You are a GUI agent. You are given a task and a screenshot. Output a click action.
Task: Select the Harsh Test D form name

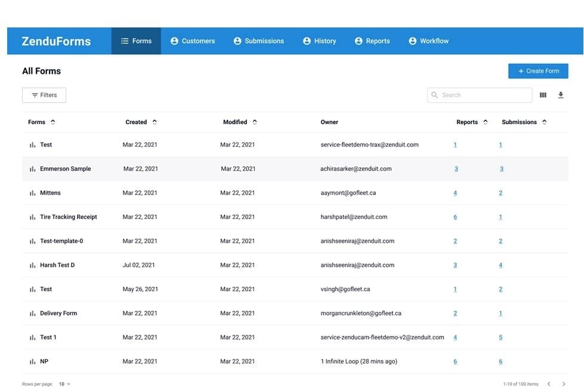pyautogui.click(x=57, y=265)
